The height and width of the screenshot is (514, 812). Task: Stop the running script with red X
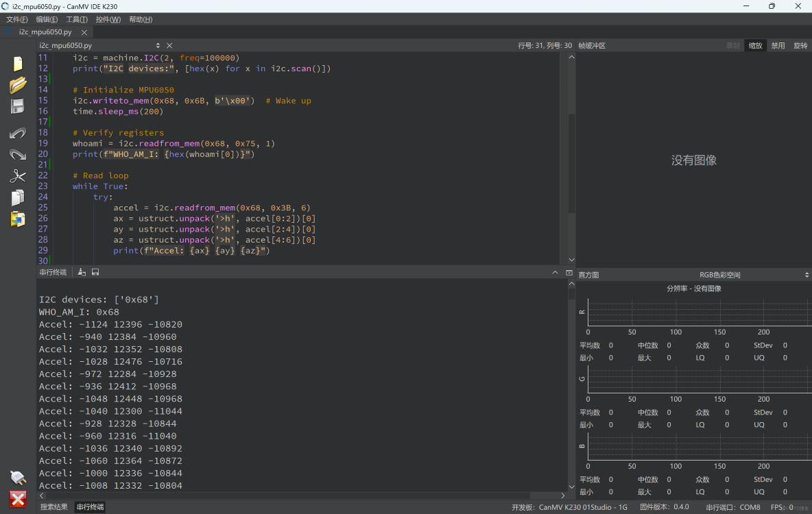point(18,499)
